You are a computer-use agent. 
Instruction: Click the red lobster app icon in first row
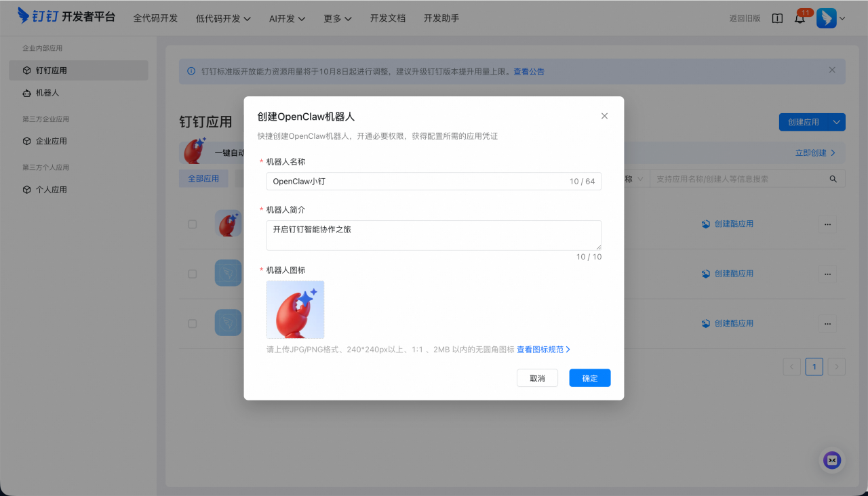pyautogui.click(x=228, y=224)
